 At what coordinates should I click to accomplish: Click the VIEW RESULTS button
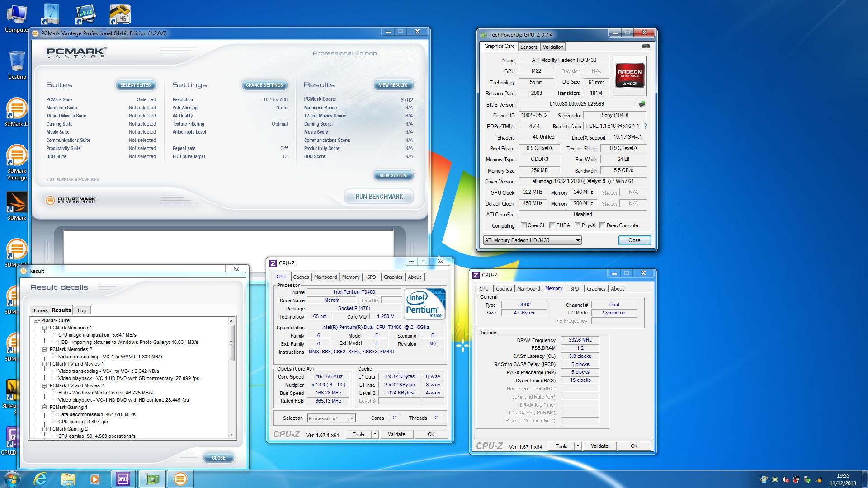[x=393, y=85]
